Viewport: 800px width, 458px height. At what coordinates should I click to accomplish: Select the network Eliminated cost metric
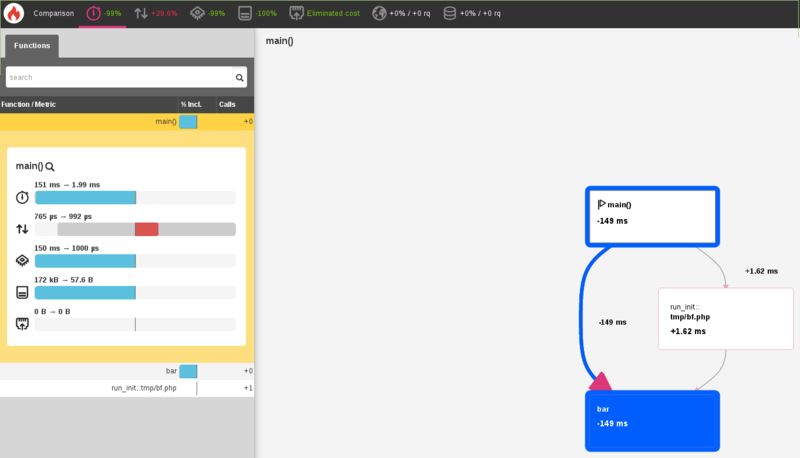point(324,13)
